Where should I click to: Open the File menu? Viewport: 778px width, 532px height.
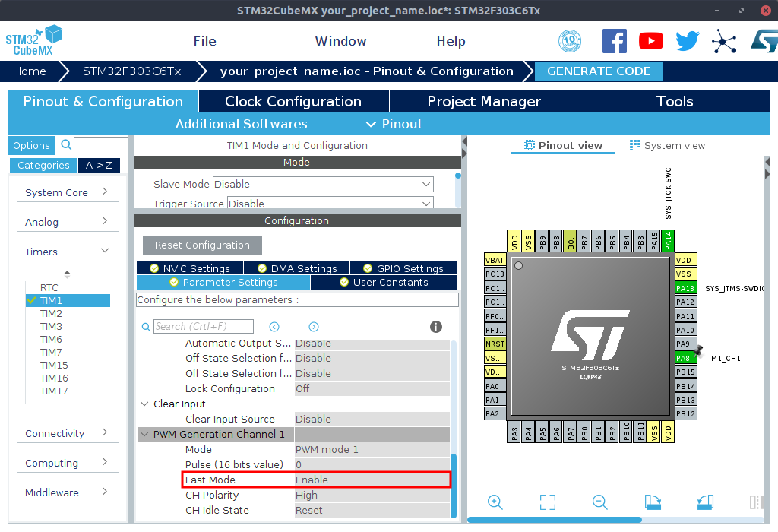click(204, 41)
